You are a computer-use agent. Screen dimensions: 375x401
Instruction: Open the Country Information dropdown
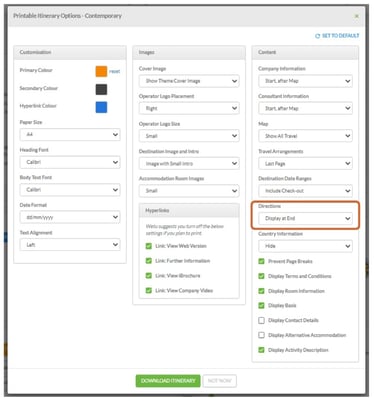[x=305, y=246]
